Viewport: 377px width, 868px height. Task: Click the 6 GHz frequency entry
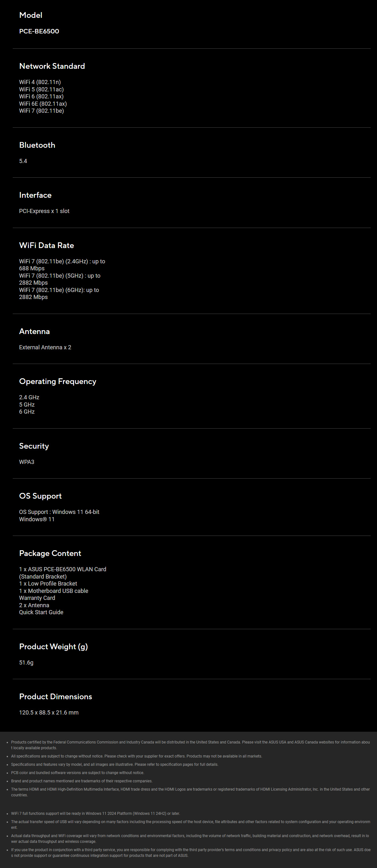click(x=27, y=412)
